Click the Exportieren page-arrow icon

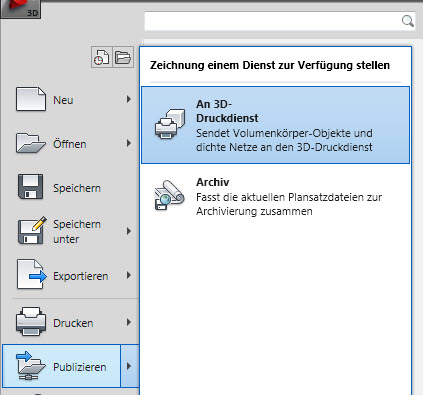(x=31, y=274)
